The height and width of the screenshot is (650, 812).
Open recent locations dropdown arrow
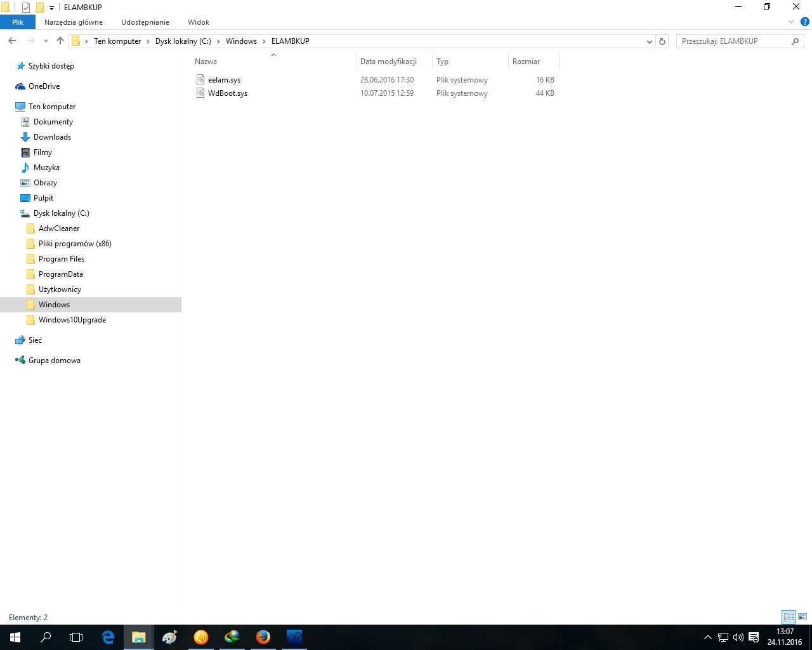pyautogui.click(x=46, y=41)
